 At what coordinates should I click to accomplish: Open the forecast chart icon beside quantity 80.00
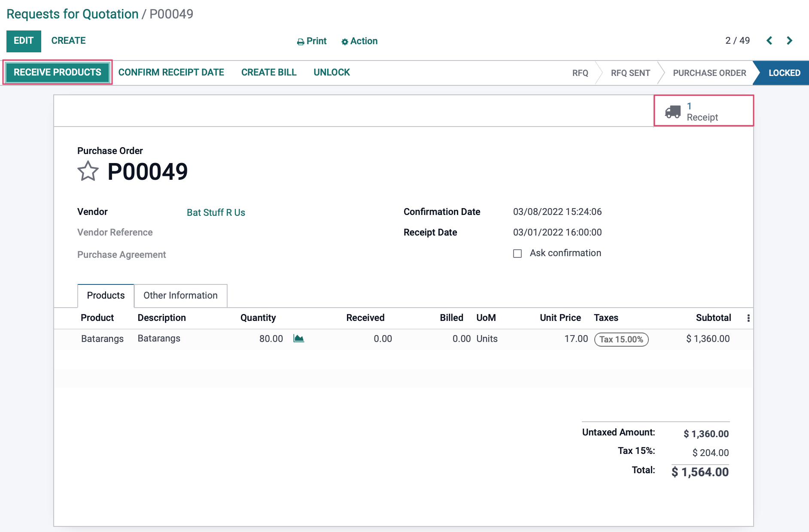(x=299, y=339)
